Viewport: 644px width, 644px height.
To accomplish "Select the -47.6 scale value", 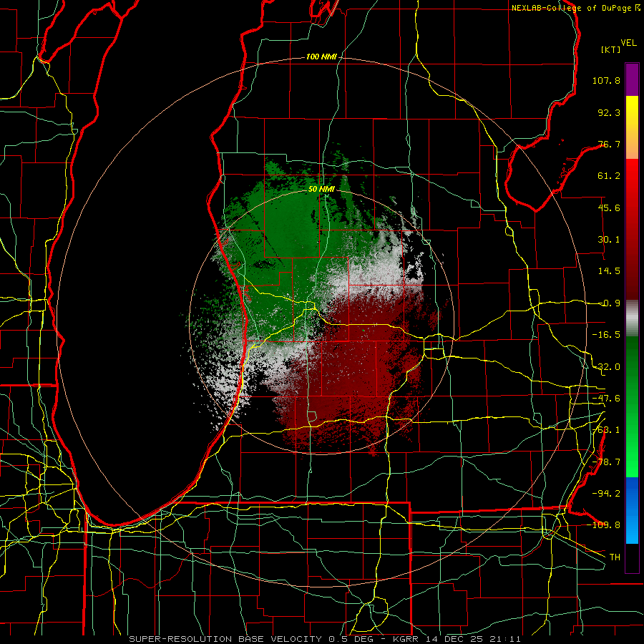I will tap(606, 399).
